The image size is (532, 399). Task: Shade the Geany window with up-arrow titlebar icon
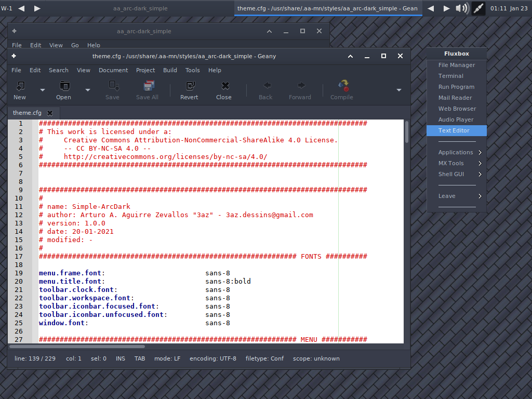pos(351,56)
